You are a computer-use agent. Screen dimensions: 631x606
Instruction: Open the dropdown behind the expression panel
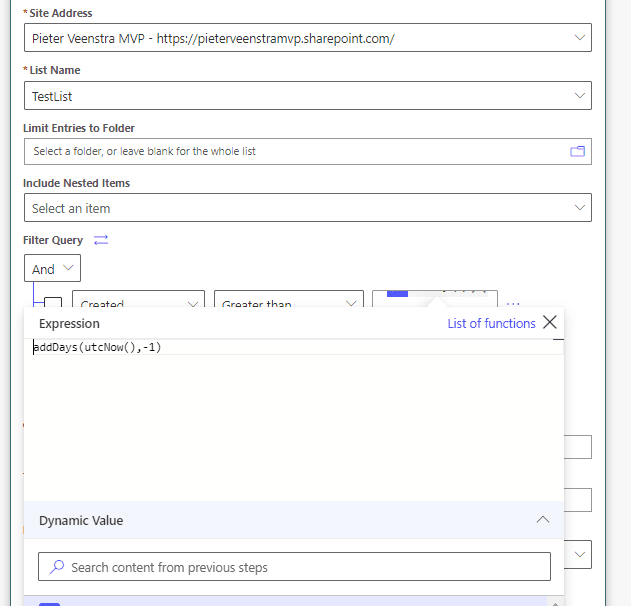(579, 554)
